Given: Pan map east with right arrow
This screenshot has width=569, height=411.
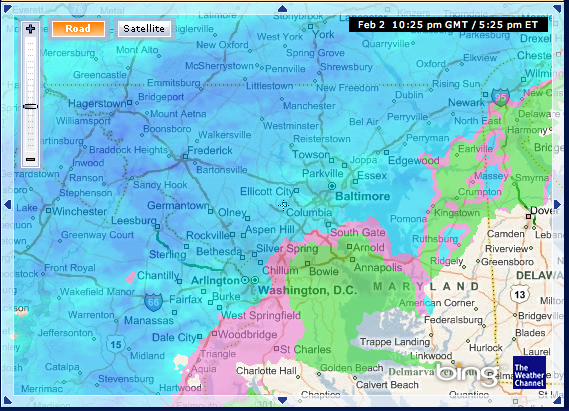Looking at the screenshot, I should (557, 205).
